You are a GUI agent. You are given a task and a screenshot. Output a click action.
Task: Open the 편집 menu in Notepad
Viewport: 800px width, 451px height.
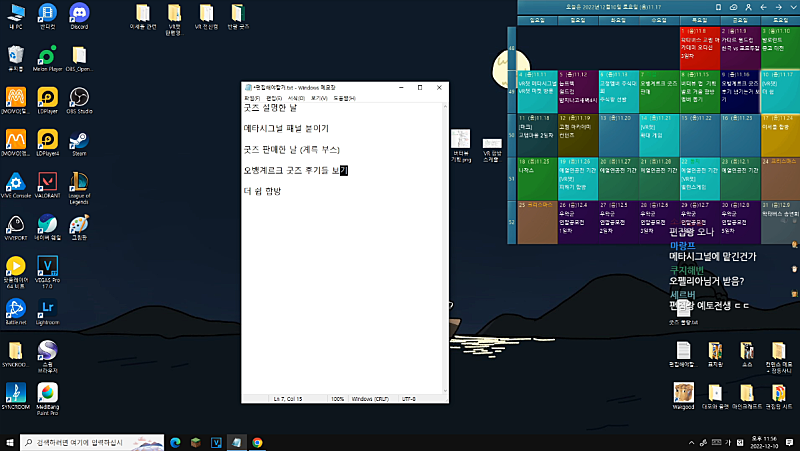274,98
